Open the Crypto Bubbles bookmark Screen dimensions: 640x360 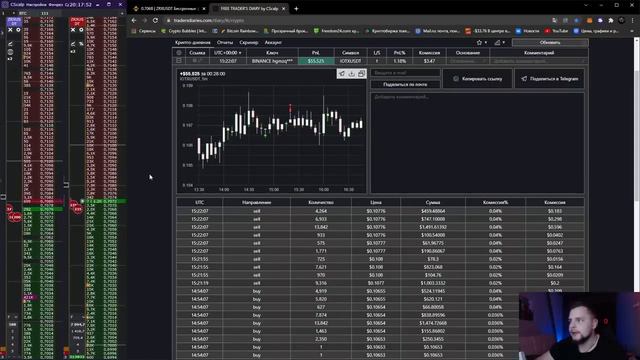[x=184, y=31]
